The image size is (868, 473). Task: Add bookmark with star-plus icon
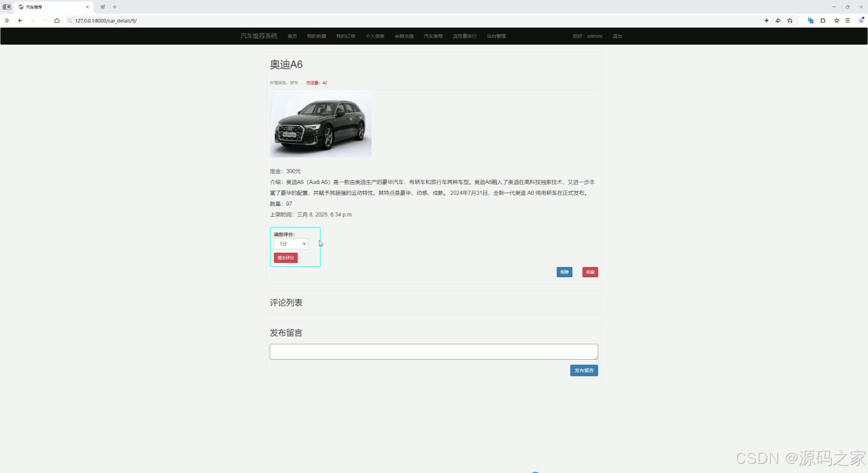(790, 21)
